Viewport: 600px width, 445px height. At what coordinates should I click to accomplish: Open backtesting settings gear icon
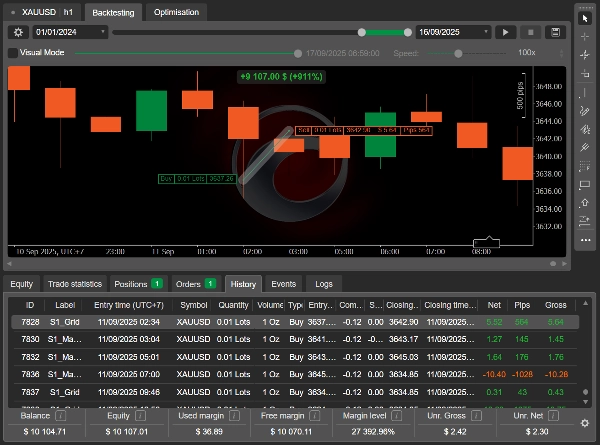pyautogui.click(x=18, y=32)
